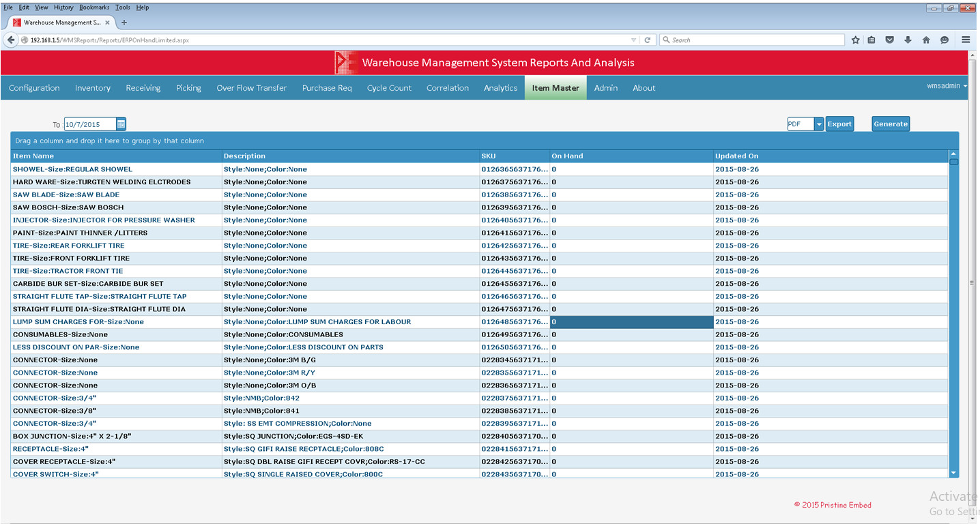980x524 pixels.
Task: Save the page to Pocket
Action: [x=890, y=40]
